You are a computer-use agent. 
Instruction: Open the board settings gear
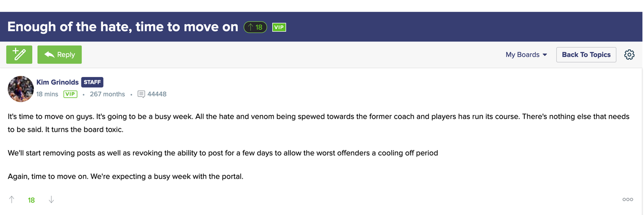coord(629,54)
